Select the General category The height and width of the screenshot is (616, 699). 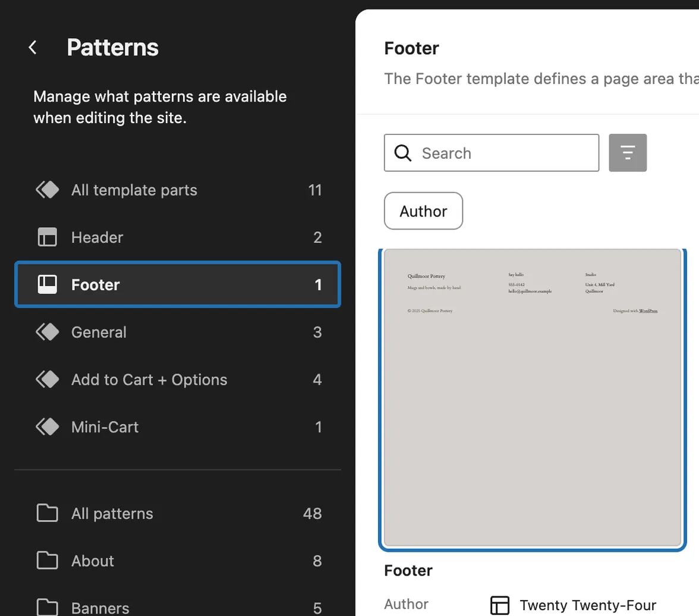tap(178, 332)
